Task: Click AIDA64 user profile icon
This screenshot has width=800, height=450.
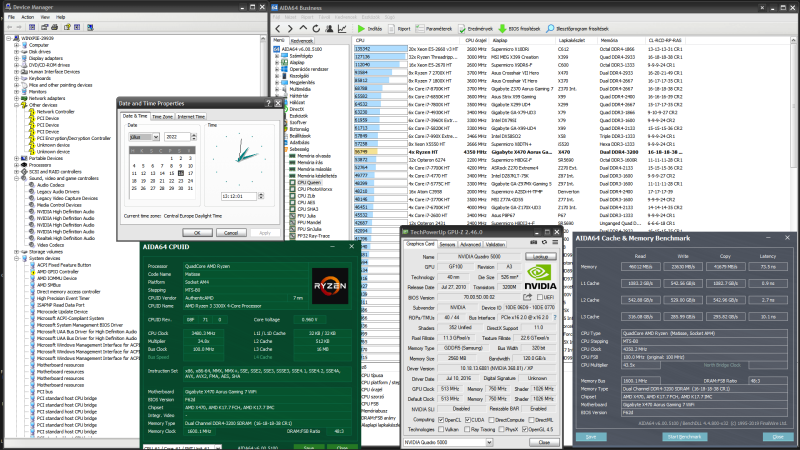Action: point(329,29)
